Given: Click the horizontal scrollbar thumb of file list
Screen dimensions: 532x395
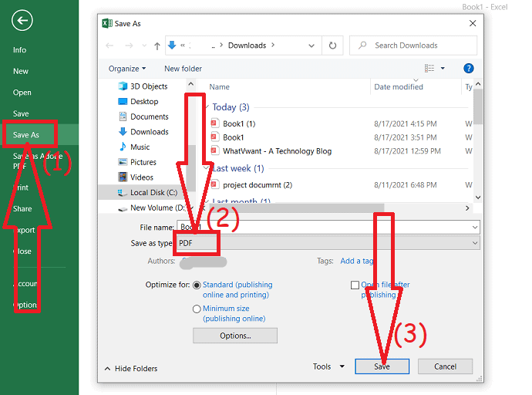Looking at the screenshot, I should 297,208.
